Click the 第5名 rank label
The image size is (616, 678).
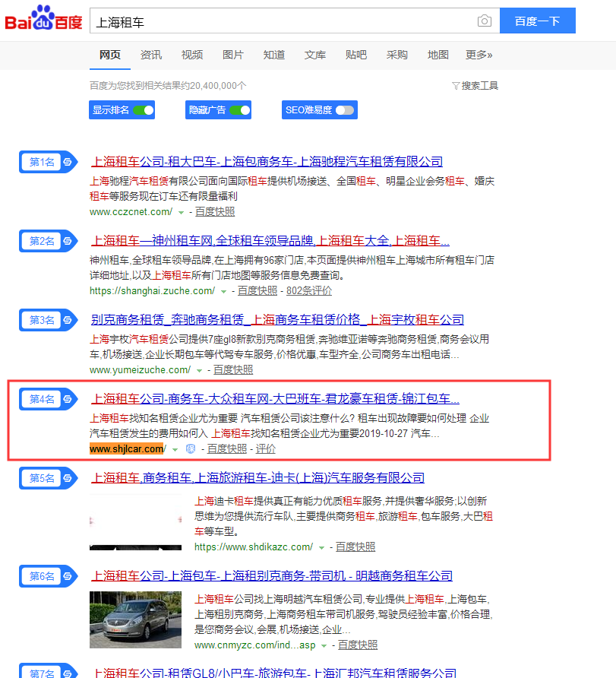point(42,478)
